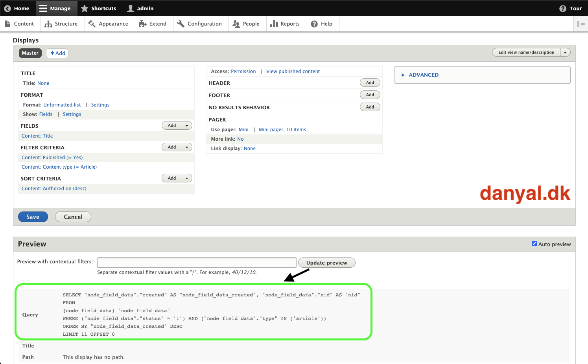Uncheck the Auto preview checkbox
This screenshot has height=364, width=588.
click(534, 244)
